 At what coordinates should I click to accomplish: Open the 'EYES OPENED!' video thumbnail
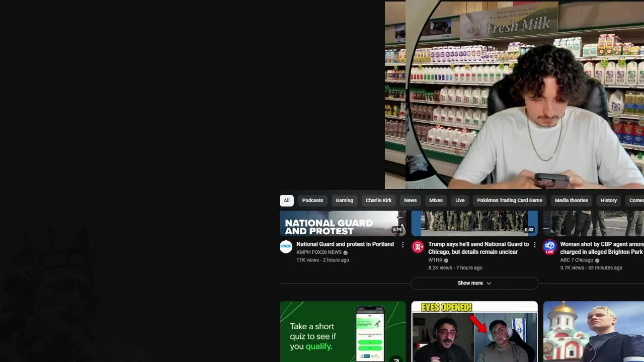[474, 332]
